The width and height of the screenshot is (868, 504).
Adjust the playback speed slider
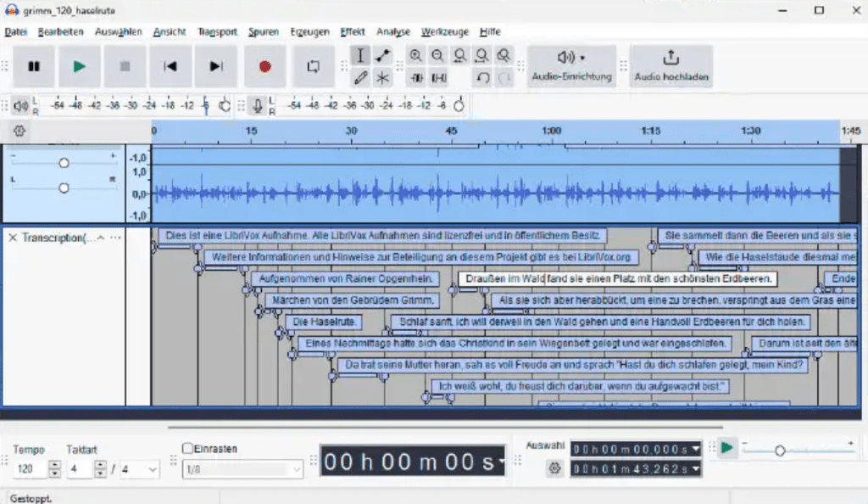point(780,451)
